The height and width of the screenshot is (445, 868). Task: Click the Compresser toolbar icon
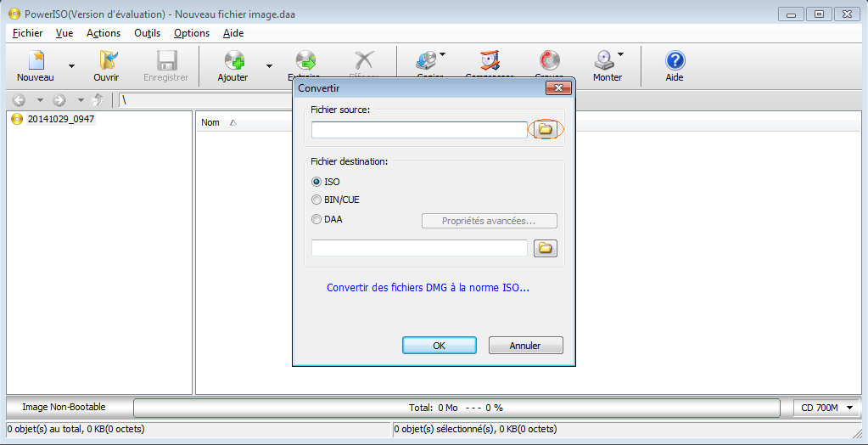point(490,60)
